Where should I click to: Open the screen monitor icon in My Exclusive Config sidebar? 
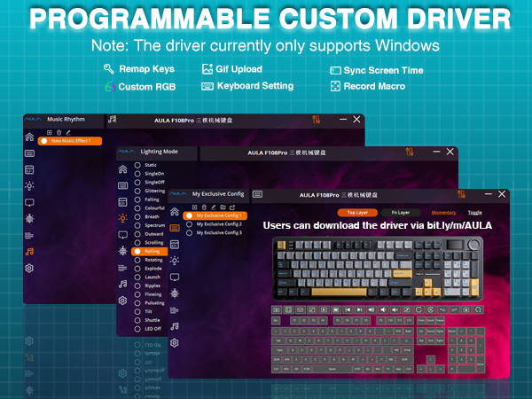coord(175,278)
